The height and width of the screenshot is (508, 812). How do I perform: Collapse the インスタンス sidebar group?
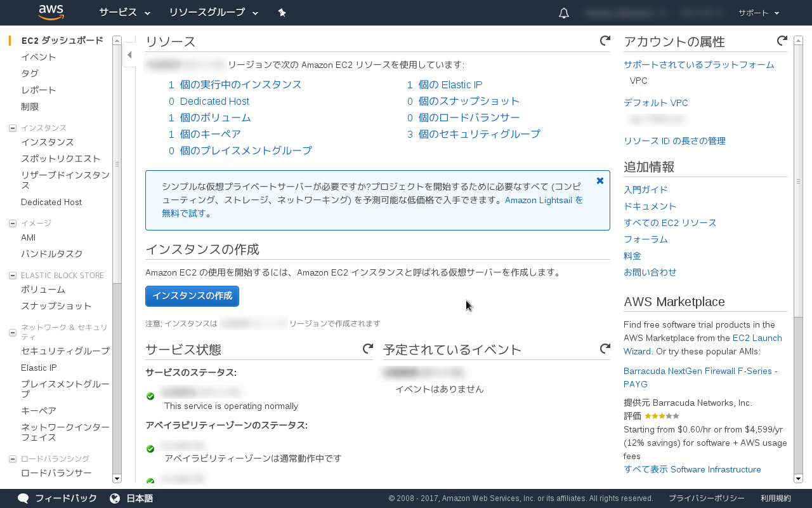13,128
